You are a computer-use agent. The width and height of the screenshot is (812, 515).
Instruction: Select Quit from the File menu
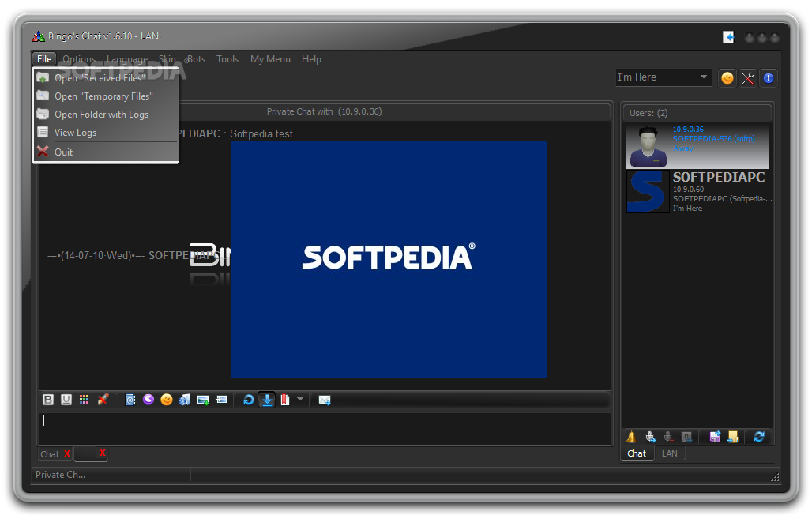(106, 152)
